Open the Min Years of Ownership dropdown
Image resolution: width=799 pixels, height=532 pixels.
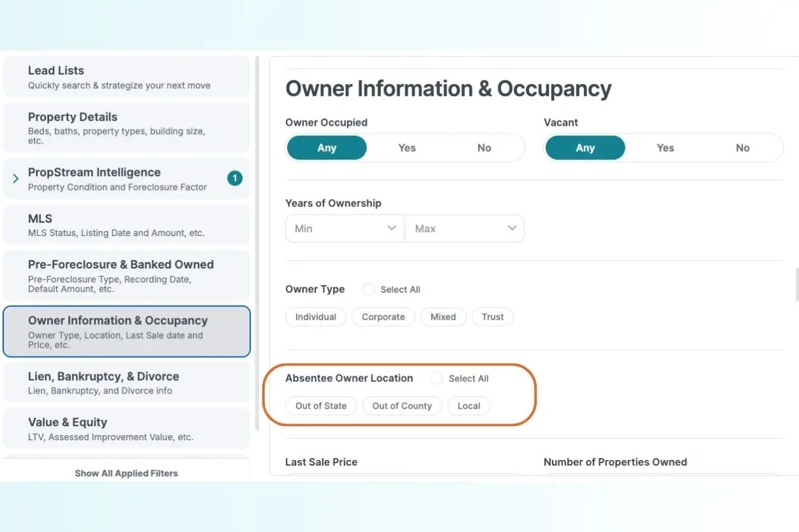coord(344,228)
